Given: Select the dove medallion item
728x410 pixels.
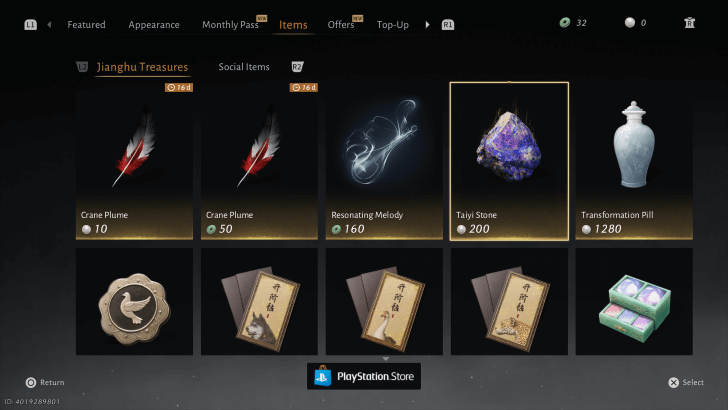Looking at the screenshot, I should click(134, 301).
